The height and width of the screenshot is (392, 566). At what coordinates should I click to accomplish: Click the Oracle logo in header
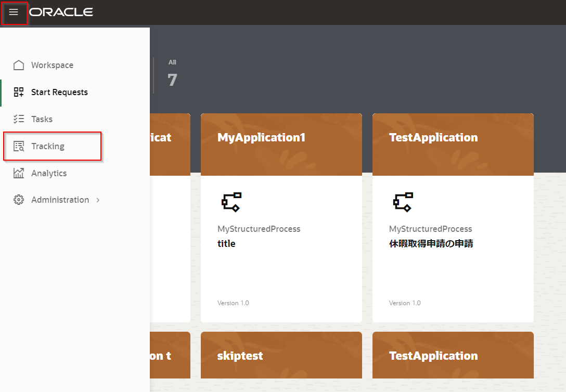pos(61,12)
